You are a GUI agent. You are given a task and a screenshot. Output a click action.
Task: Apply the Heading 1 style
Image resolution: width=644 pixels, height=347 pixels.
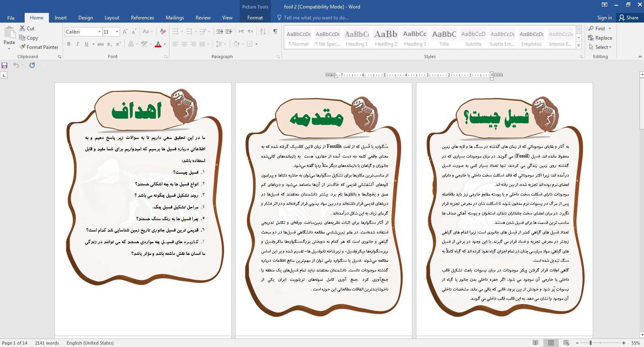[x=357, y=38]
